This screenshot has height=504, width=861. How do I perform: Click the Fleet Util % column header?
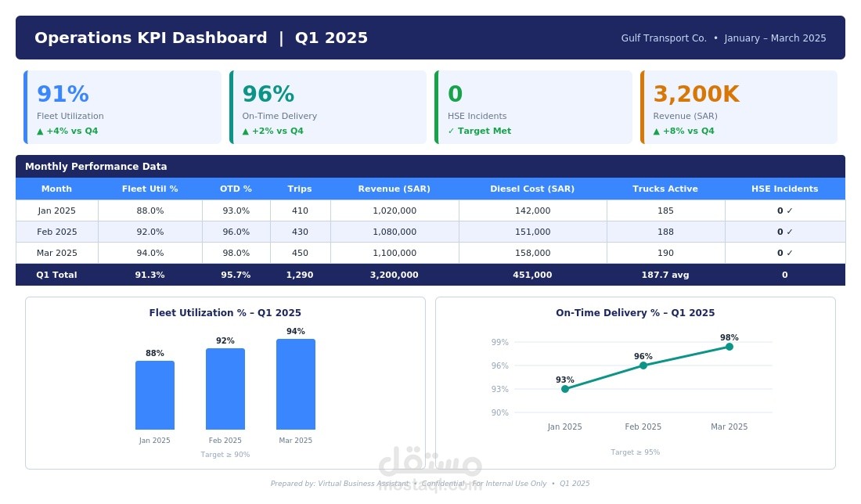point(150,189)
